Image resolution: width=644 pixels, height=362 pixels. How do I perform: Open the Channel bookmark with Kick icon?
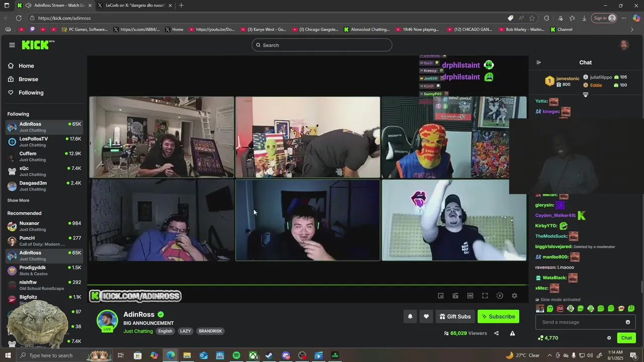click(x=561, y=29)
